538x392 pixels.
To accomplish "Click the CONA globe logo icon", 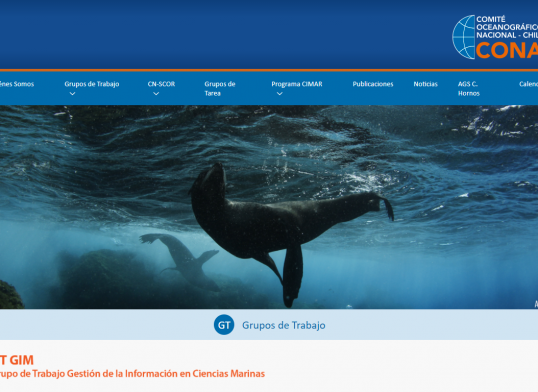I will coord(464,37).
